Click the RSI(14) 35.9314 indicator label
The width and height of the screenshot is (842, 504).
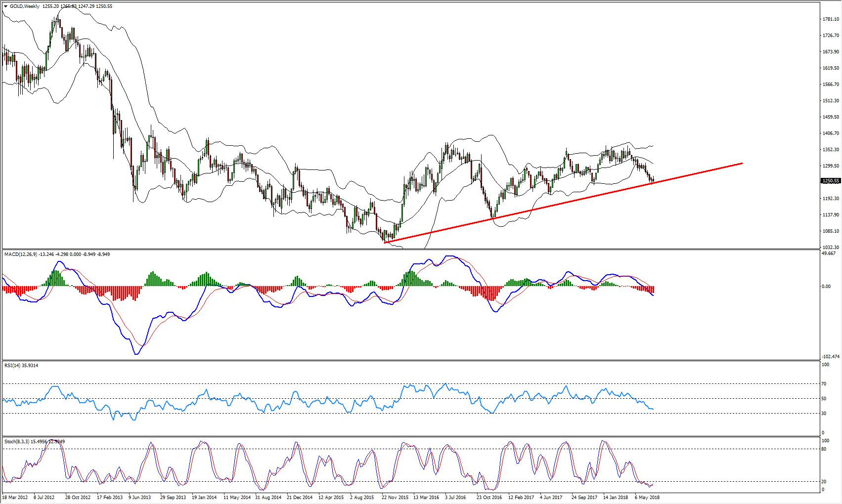(x=21, y=366)
